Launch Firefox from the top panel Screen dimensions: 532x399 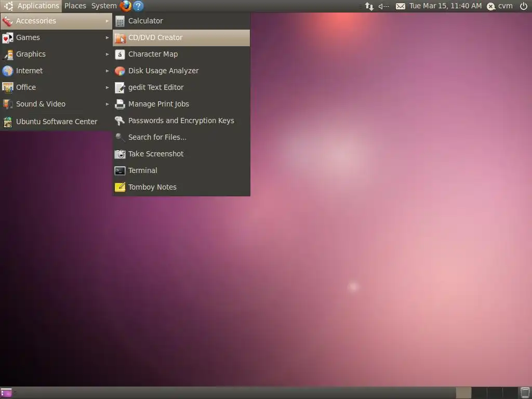coord(126,6)
